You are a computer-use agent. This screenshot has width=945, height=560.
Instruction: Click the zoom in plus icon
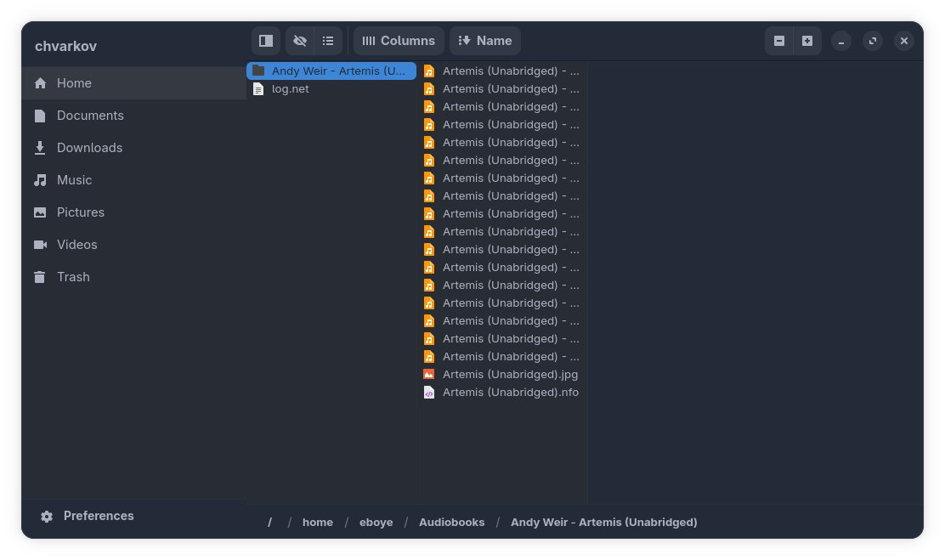pos(807,41)
